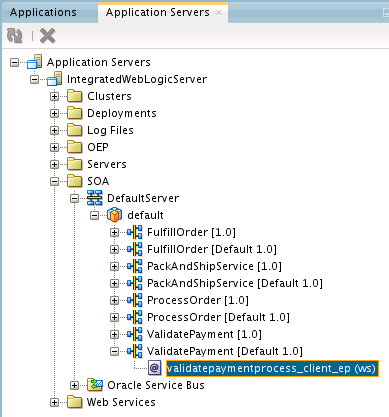Click the Deployments folder icon
Image resolution: width=389 pixels, height=417 pixels.
[x=75, y=113]
